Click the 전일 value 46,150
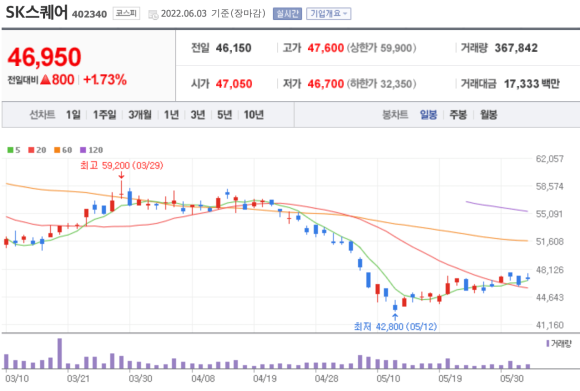 pos(233,48)
